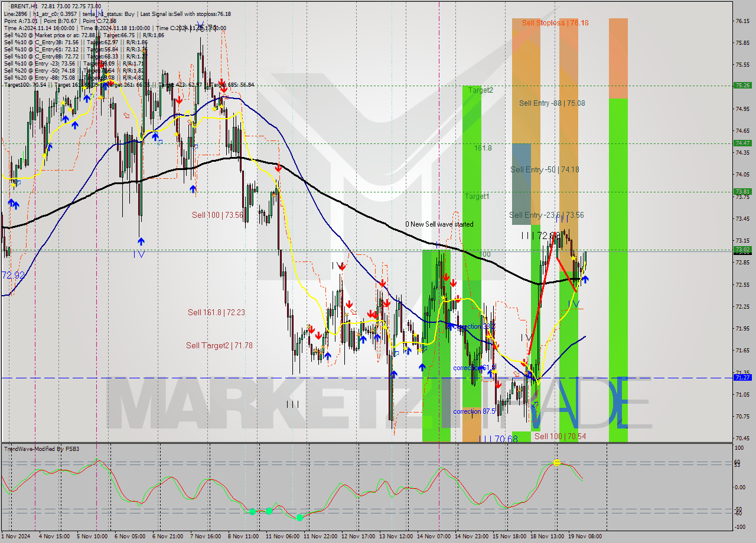
Task: Click the 'correction 87.5' label
Action: point(474,411)
